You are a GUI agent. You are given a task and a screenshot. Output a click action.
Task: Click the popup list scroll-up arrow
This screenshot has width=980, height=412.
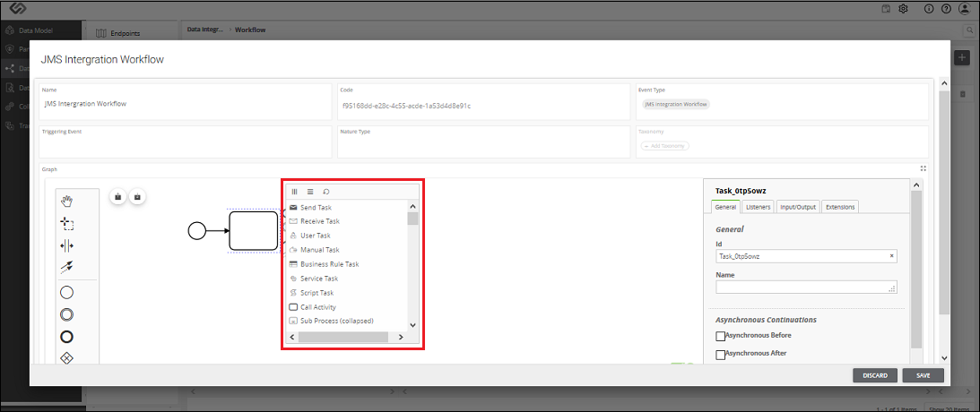[x=412, y=207]
